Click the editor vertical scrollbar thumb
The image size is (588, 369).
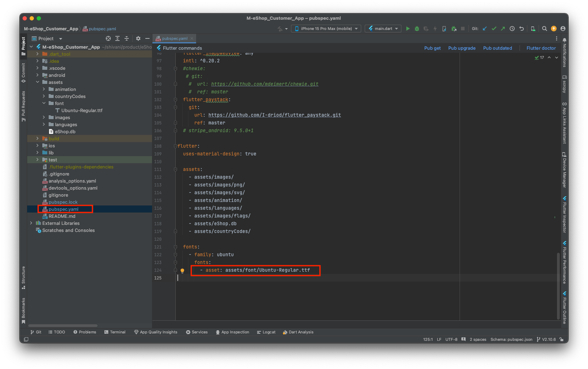pyautogui.click(x=558, y=285)
